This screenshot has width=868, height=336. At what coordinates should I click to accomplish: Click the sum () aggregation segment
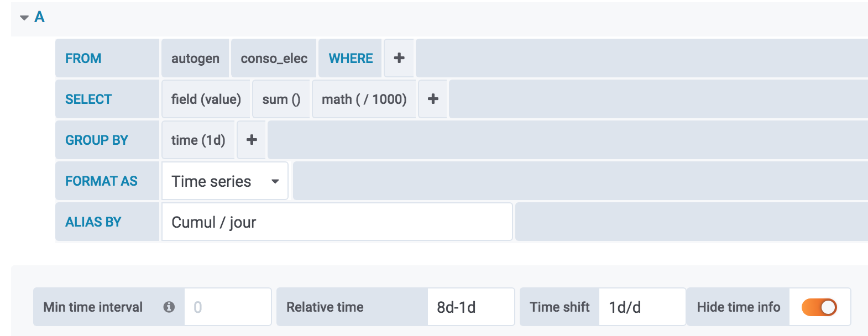point(281,99)
